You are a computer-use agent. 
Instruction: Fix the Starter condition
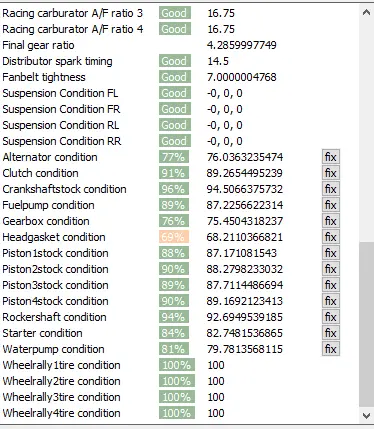(x=331, y=333)
